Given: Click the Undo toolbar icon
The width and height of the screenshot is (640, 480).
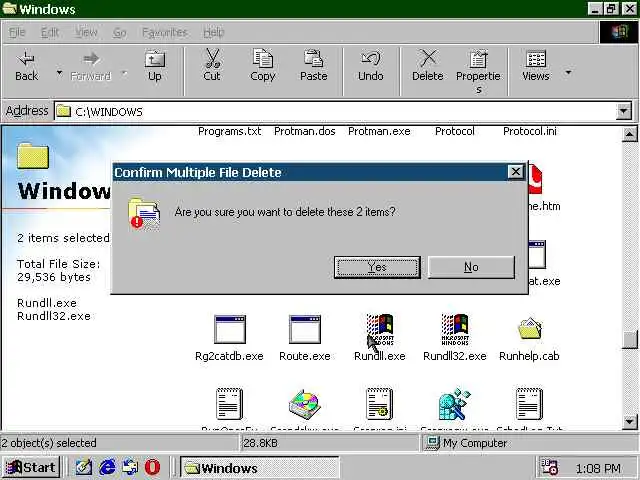Looking at the screenshot, I should pos(371,58).
